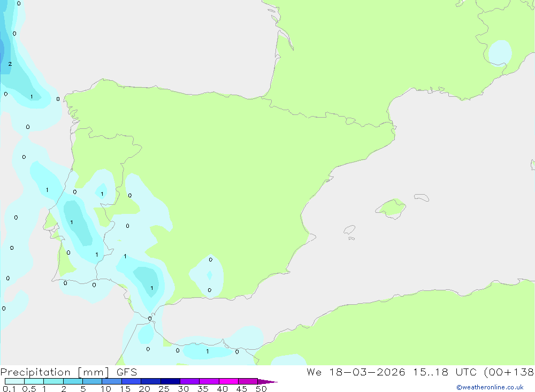
Task: Click the green Mallorca island on the map
Action: [x=391, y=207]
